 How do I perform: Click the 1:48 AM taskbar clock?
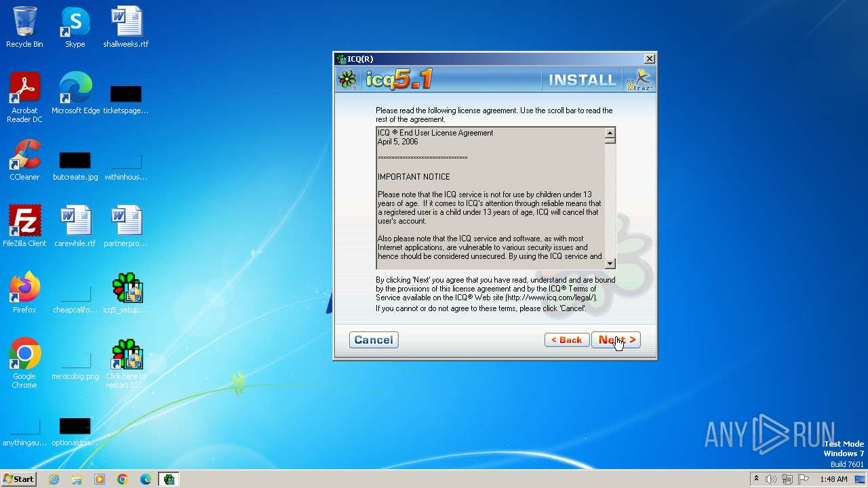[x=833, y=479]
